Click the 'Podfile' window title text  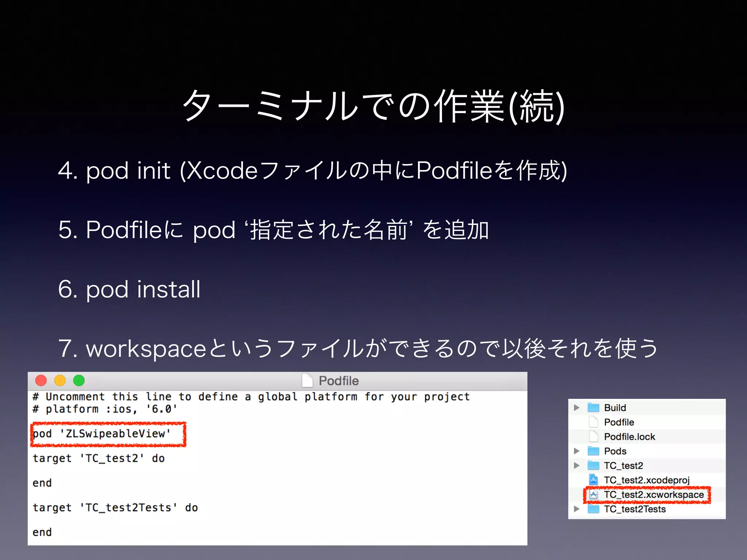(x=338, y=381)
